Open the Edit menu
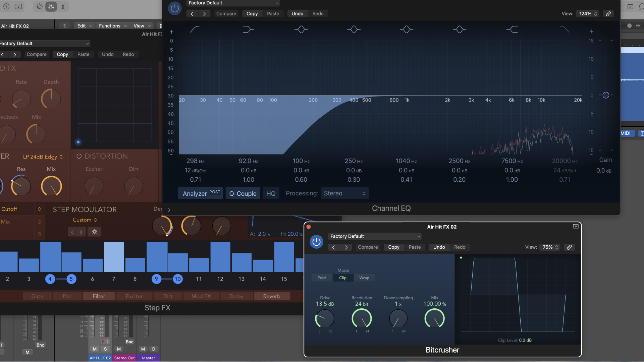This screenshot has width=644, height=362. (x=85, y=26)
